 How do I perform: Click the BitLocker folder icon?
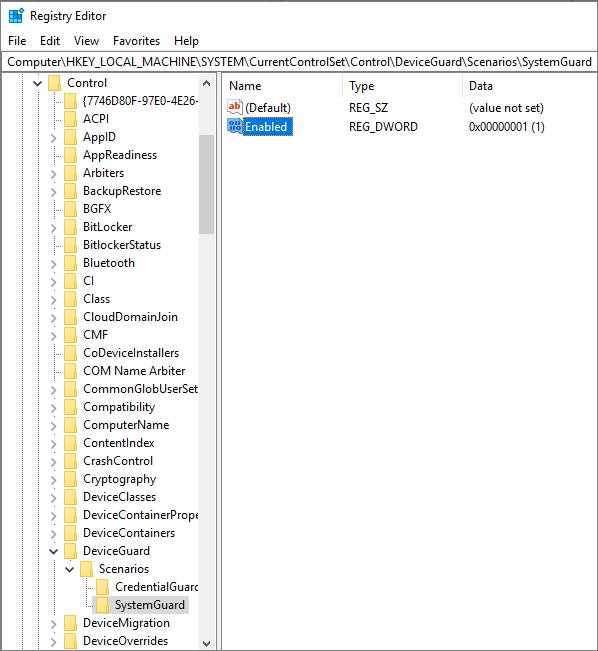click(70, 227)
